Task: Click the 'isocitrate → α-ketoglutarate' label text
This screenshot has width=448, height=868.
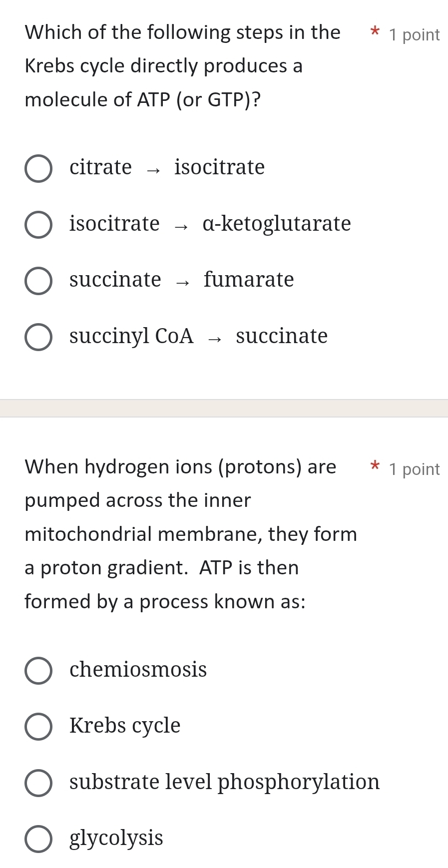Action: (210, 224)
